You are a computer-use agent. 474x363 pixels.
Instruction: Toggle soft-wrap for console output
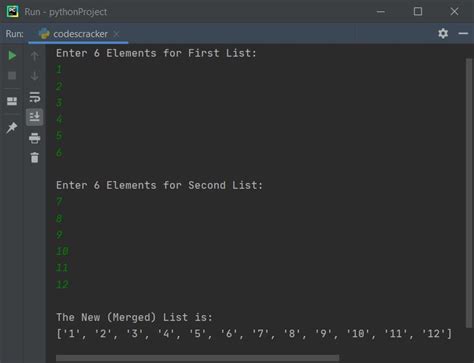(34, 97)
